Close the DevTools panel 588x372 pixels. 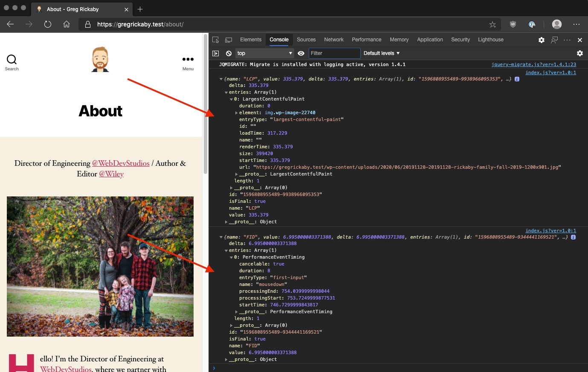(x=580, y=40)
